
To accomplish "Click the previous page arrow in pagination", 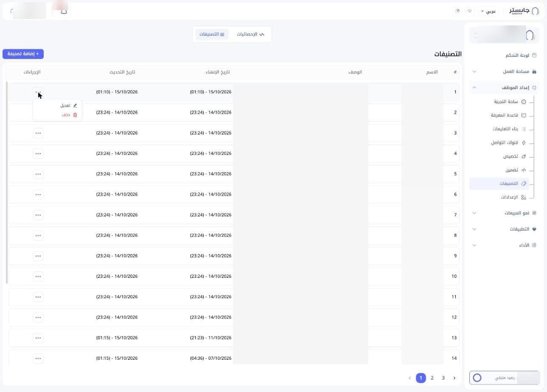I will tap(410, 378).
